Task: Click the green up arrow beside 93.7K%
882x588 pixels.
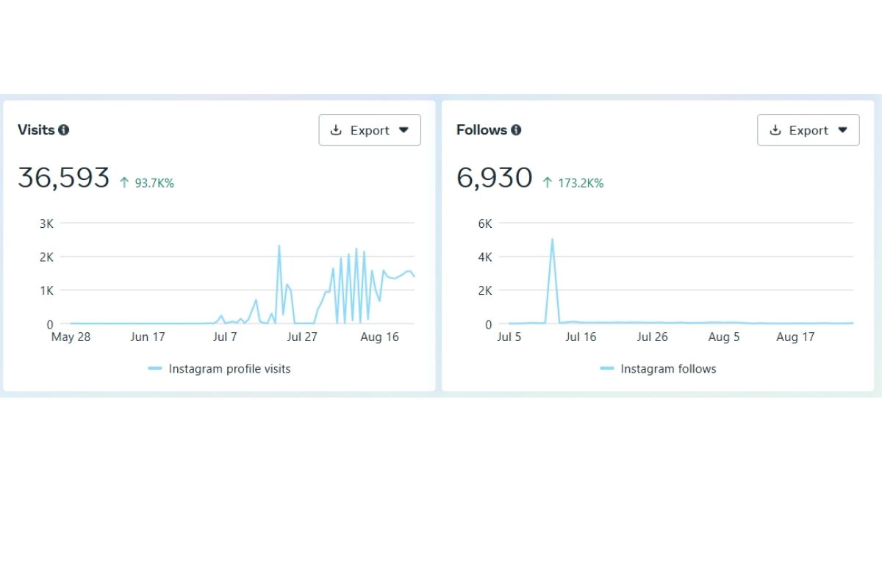Action: click(x=124, y=183)
